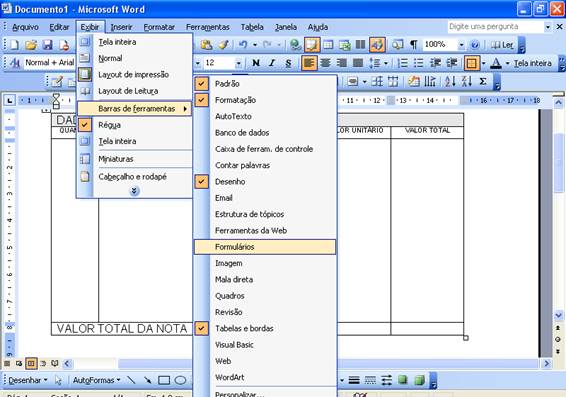
Task: Uncheck the Desenho toolbar option
Action: click(266, 182)
